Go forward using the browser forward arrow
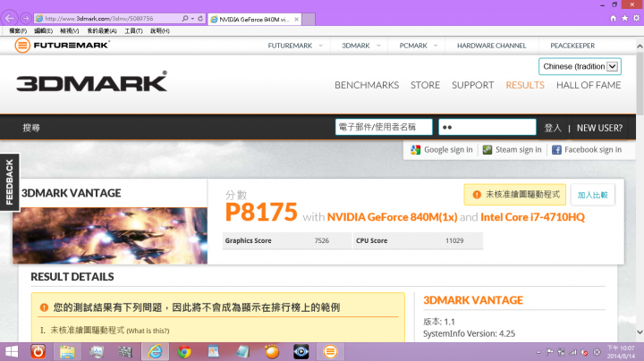Viewport: 644px width, 361px height. pos(25,19)
